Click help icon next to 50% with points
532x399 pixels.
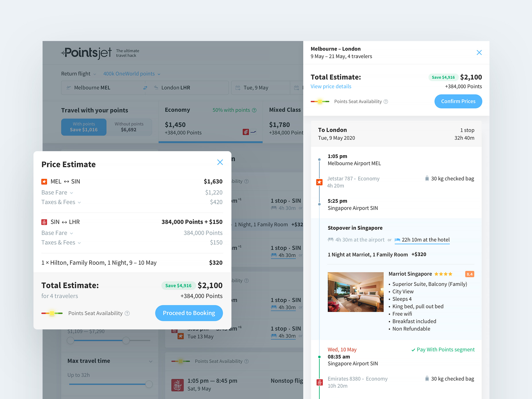tap(254, 110)
